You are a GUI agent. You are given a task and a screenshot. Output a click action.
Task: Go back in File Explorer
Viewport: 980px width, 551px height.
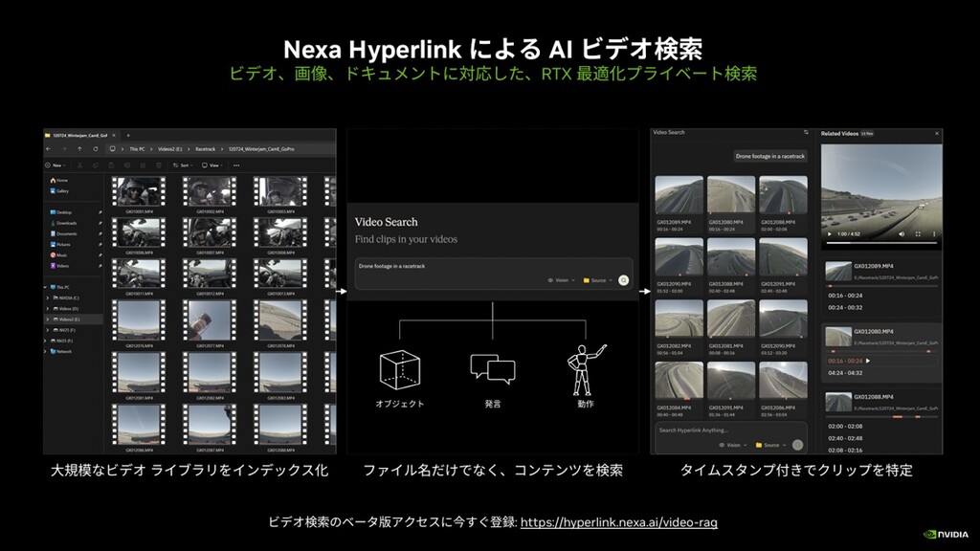click(48, 148)
